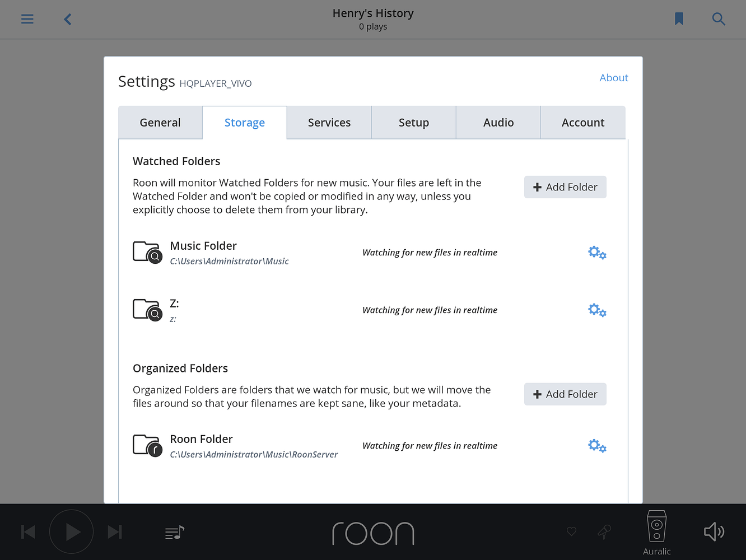Open the Audio settings tab
This screenshot has width=746, height=560.
tap(498, 122)
